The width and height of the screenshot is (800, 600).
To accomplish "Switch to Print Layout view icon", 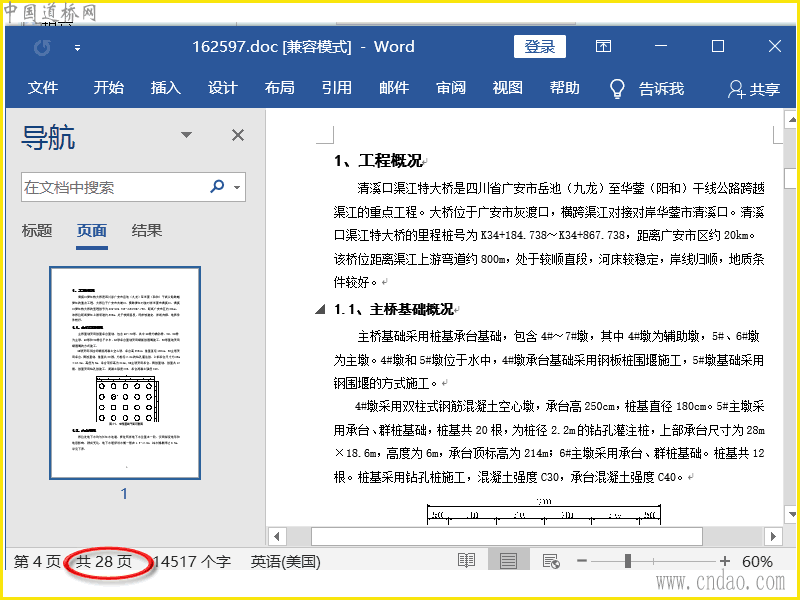I will click(508, 561).
